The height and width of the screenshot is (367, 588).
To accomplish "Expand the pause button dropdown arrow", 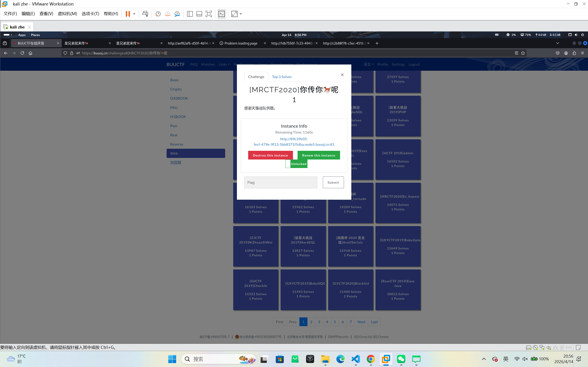I will 134,14.
